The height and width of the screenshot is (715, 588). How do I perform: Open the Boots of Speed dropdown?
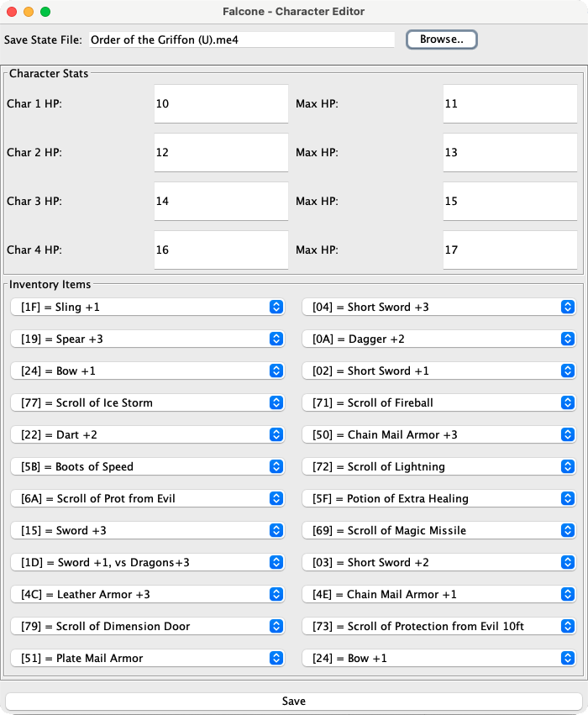[148, 466]
